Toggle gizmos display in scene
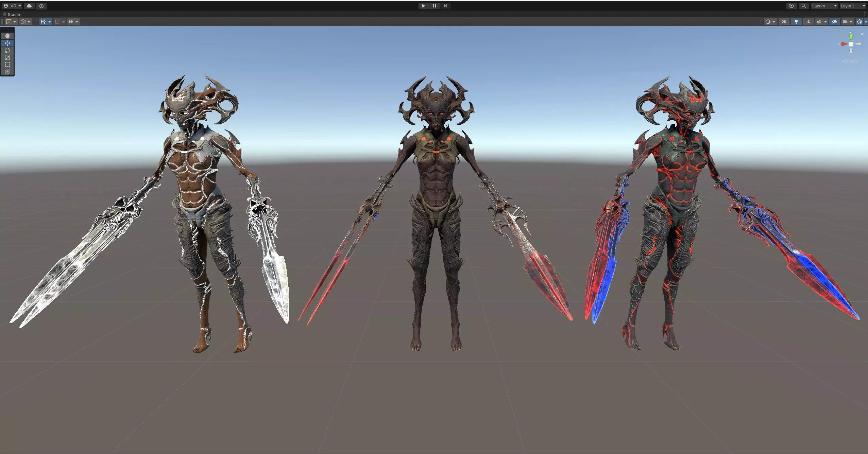This screenshot has width=868, height=454. coord(859,22)
